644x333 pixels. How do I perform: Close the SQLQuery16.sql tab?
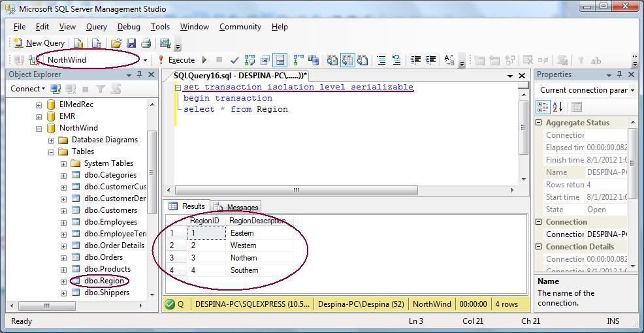click(522, 76)
